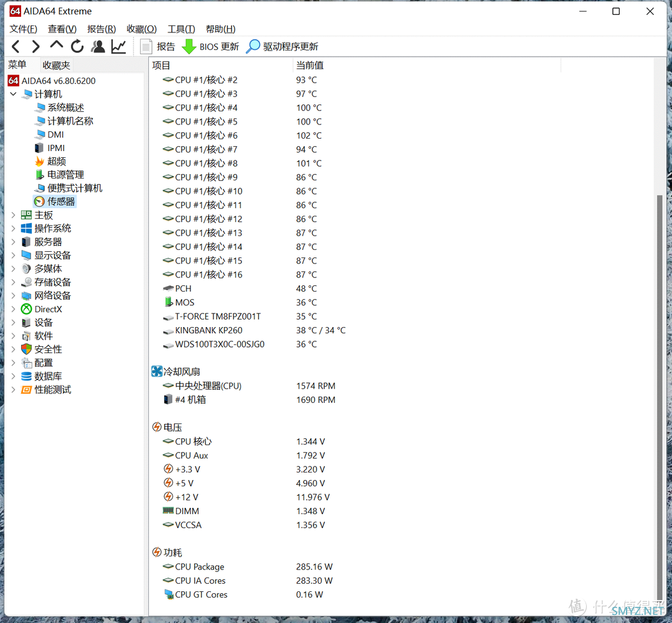Viewport: 672px width, 623px height.
Task: Open the 帮助(H) menu
Action: [221, 29]
